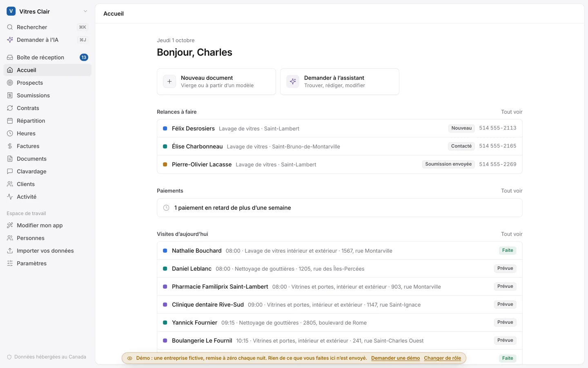588x368 pixels.
Task: Click the Activité pulse icon
Action: [x=10, y=197]
